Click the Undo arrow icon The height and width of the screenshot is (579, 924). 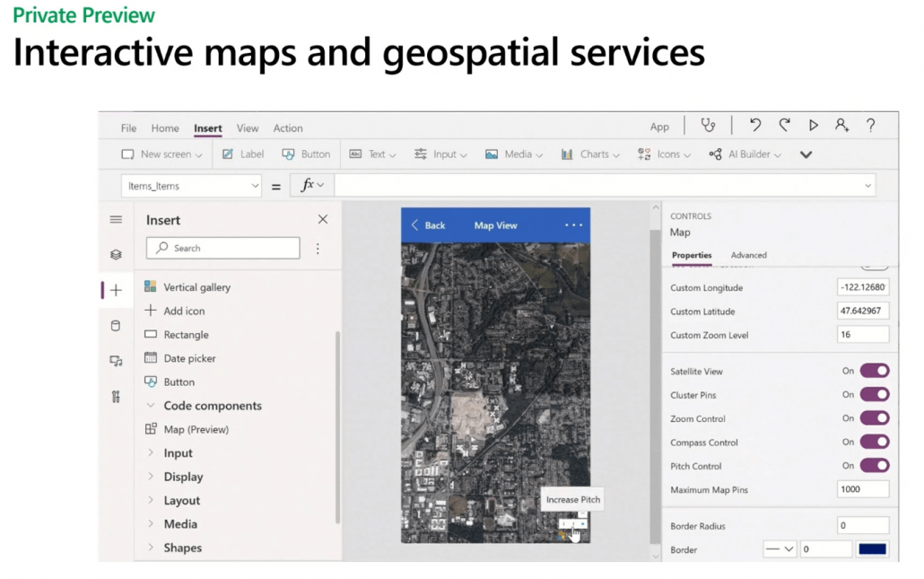point(755,126)
